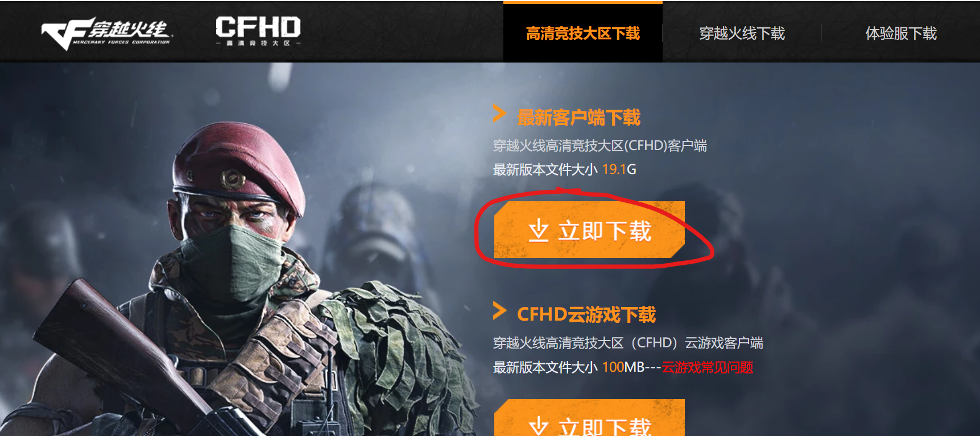Click the orange chevron beside CFHD云游戏下载
This screenshot has width=980, height=436.
point(499,311)
